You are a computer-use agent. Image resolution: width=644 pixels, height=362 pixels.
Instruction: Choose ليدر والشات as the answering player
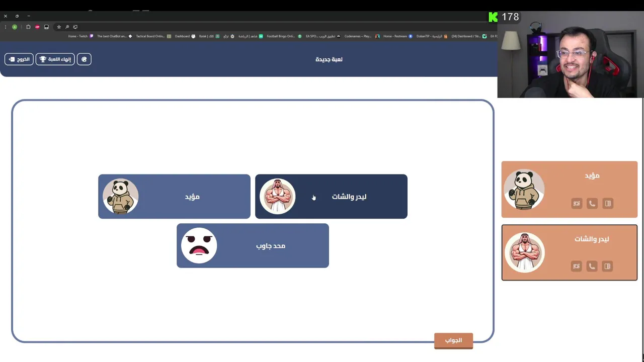coord(331,197)
